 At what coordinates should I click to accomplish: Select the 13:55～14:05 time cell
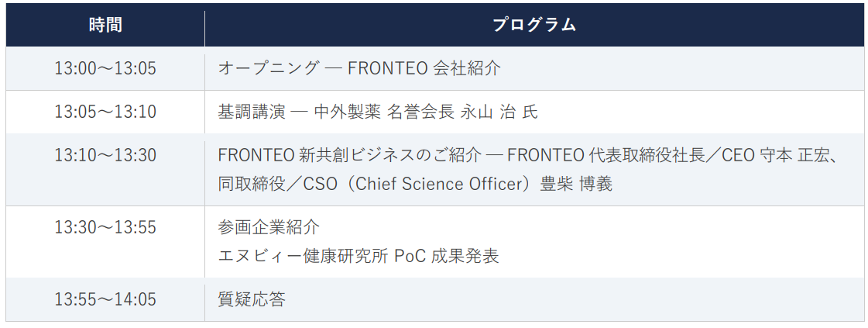(x=105, y=299)
